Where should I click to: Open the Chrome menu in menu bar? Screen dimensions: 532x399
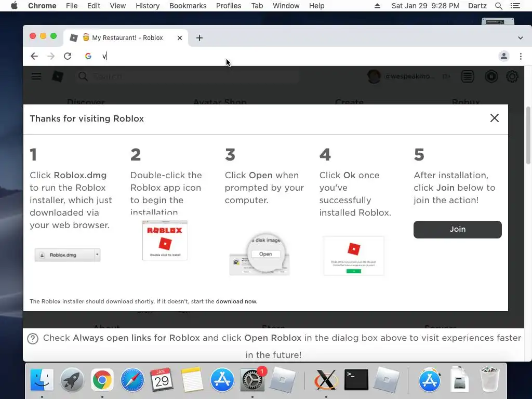pos(42,6)
